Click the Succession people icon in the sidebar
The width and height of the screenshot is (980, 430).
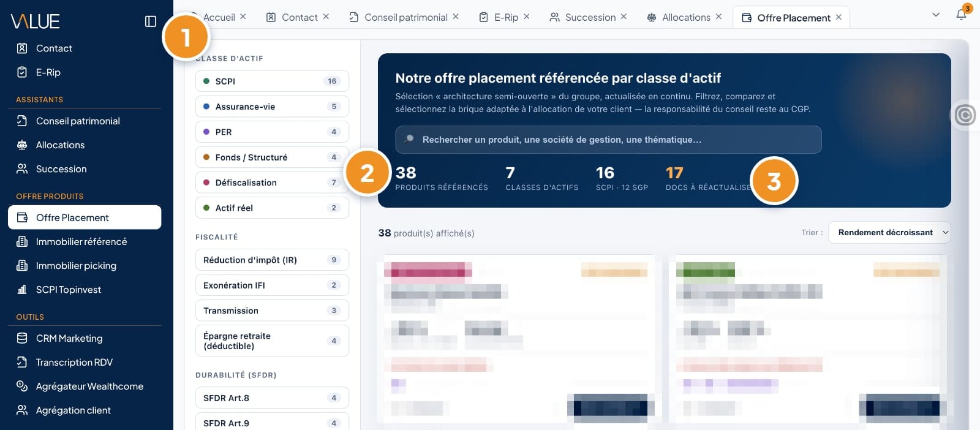tap(22, 169)
